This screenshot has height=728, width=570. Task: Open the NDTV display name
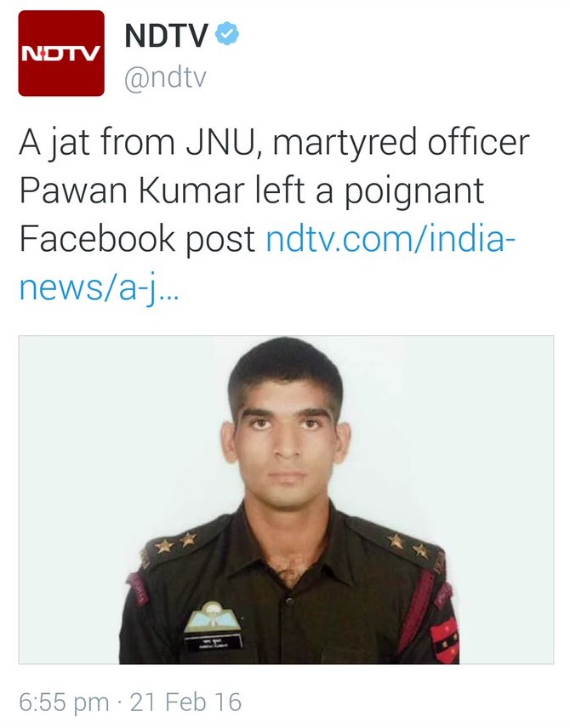click(x=166, y=35)
